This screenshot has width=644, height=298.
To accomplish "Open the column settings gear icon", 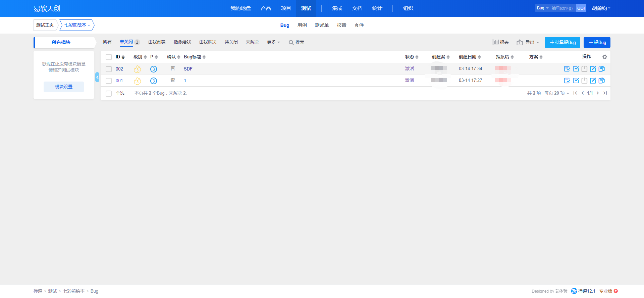I will pos(605,57).
